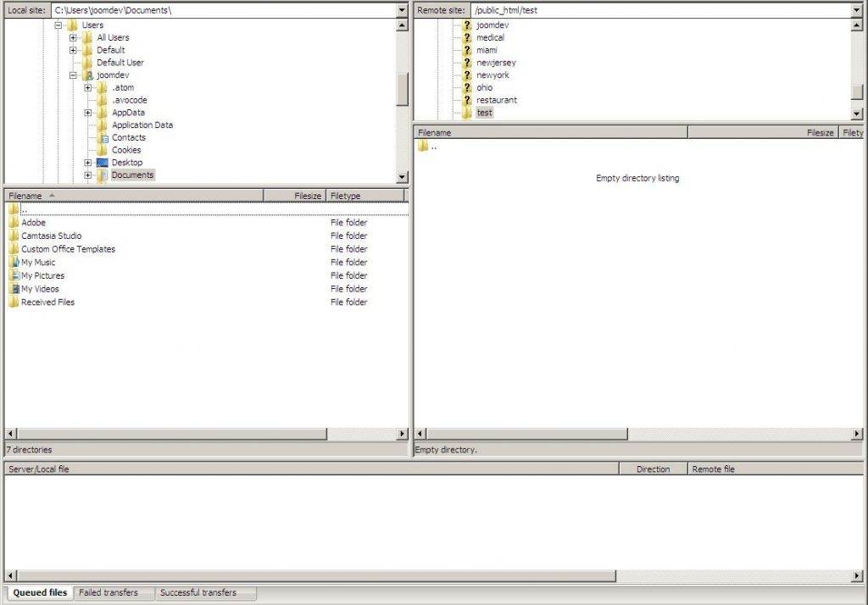Open the Local site path dropdown
Image resolution: width=868 pixels, height=605 pixels.
[402, 10]
